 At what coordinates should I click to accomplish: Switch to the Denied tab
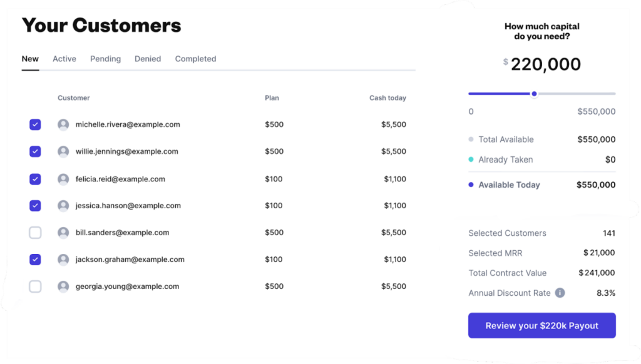pos(148,59)
